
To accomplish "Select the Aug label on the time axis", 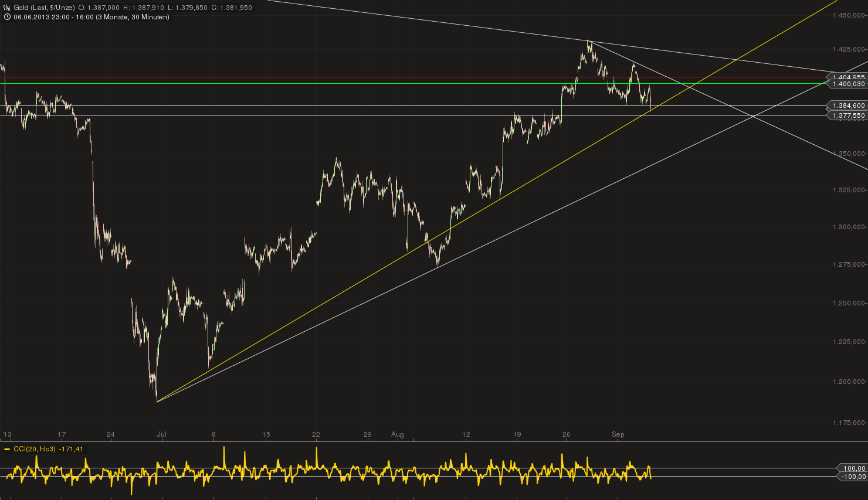I will (x=397, y=434).
